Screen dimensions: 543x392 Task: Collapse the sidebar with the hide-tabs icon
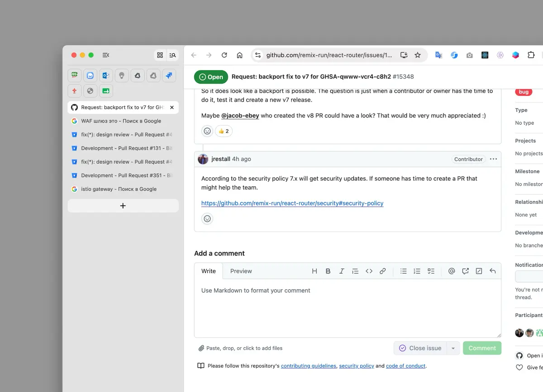click(x=105, y=55)
